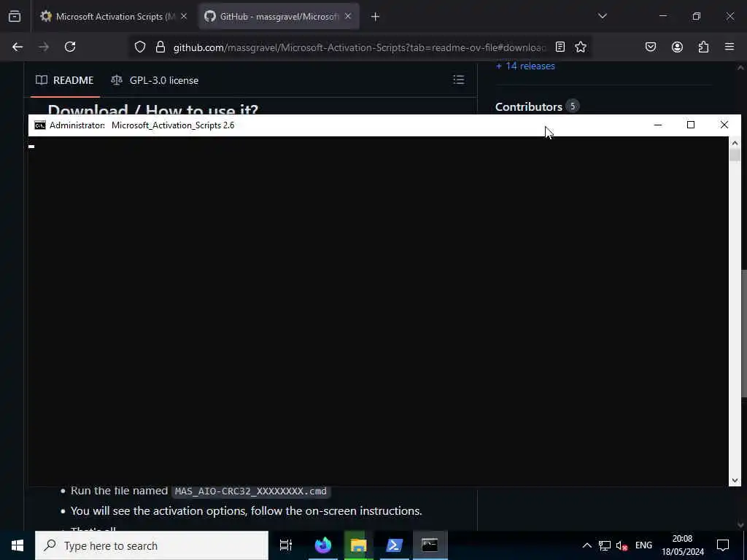
Task: Click the browser page vertical scrollbar thumb
Action: click(743, 333)
